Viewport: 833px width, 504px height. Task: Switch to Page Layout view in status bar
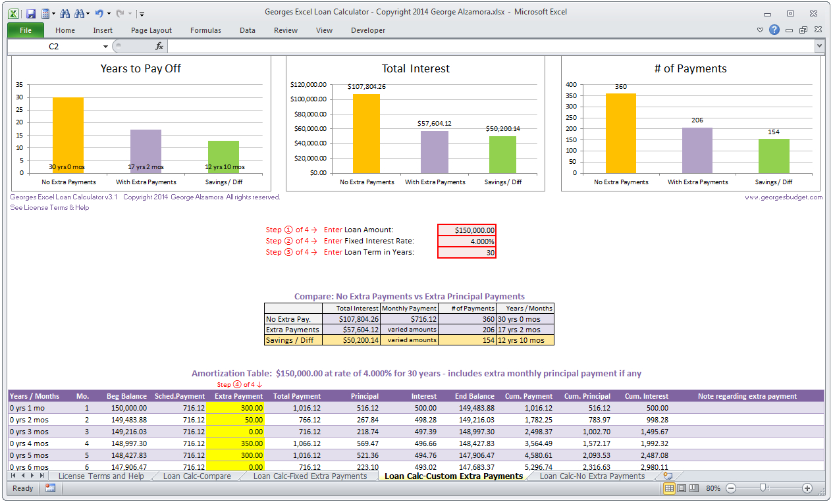682,488
